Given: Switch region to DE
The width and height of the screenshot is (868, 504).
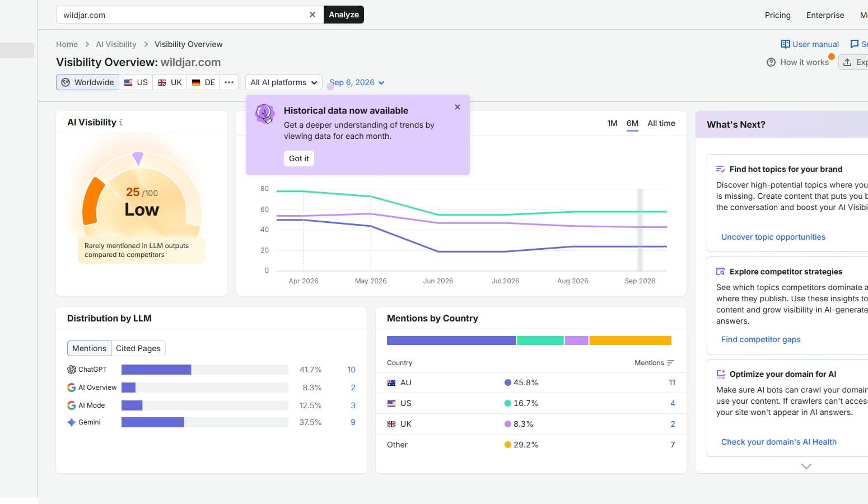Looking at the screenshot, I should click(203, 82).
